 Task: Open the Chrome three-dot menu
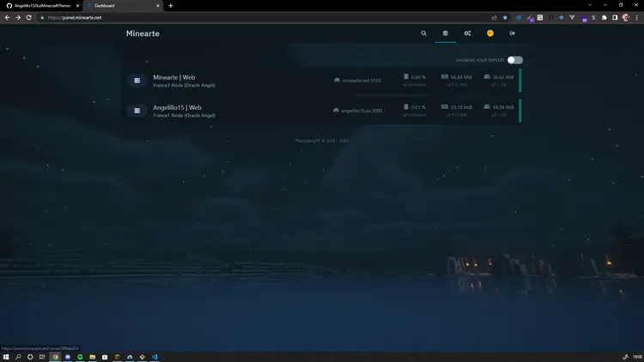point(636,18)
